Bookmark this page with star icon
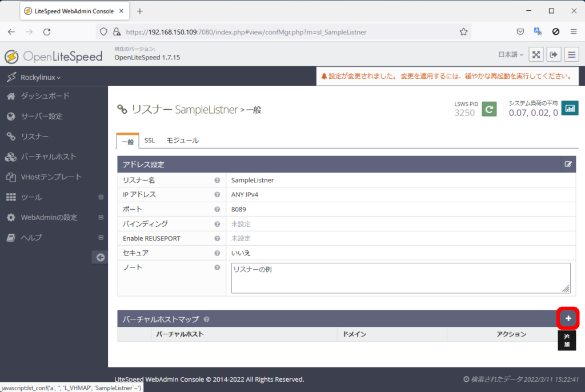 click(463, 32)
